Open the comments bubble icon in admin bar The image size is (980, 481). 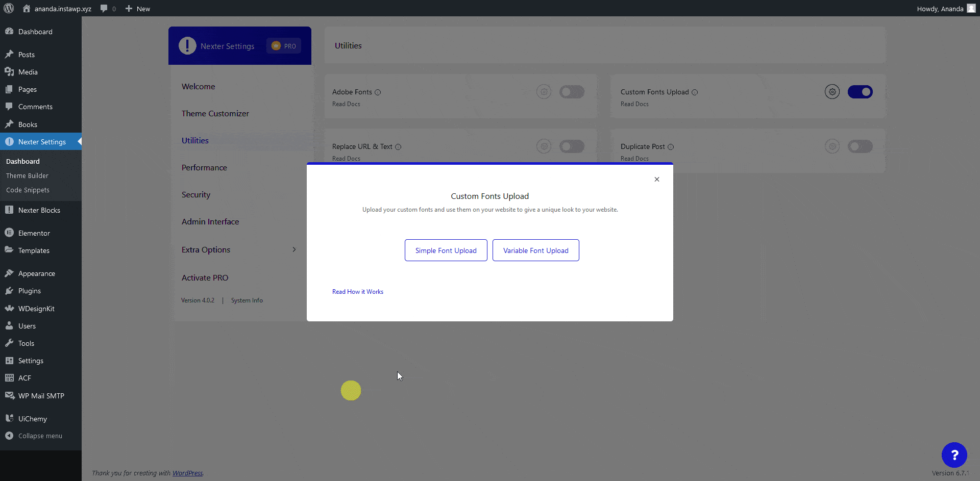(x=104, y=9)
